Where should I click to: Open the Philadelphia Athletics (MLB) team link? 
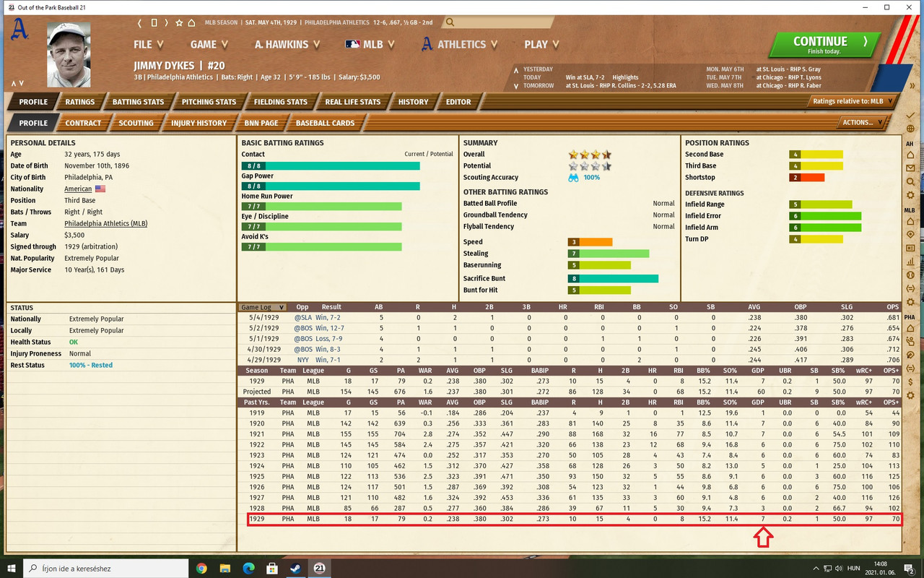[x=105, y=223]
